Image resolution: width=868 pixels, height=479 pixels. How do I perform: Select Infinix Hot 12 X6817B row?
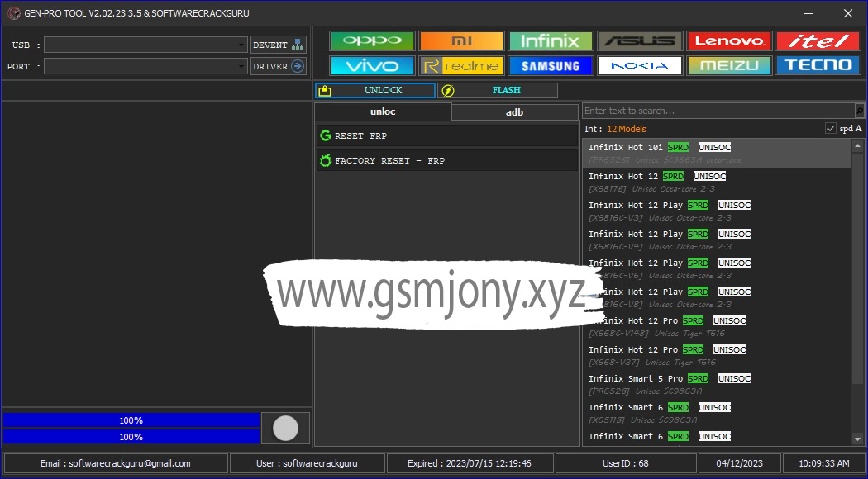[717, 182]
